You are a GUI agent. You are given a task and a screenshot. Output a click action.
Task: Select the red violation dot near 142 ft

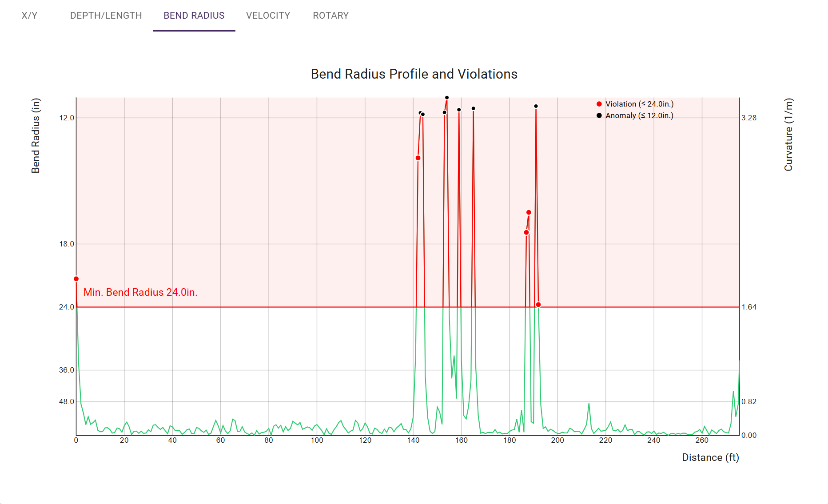(x=418, y=158)
